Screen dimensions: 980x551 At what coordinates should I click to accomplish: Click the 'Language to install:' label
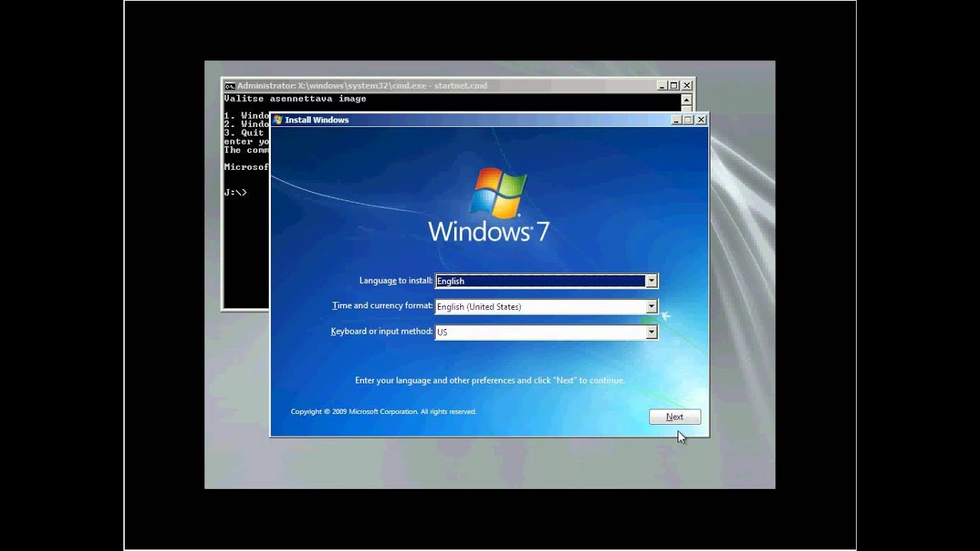pyautogui.click(x=396, y=281)
